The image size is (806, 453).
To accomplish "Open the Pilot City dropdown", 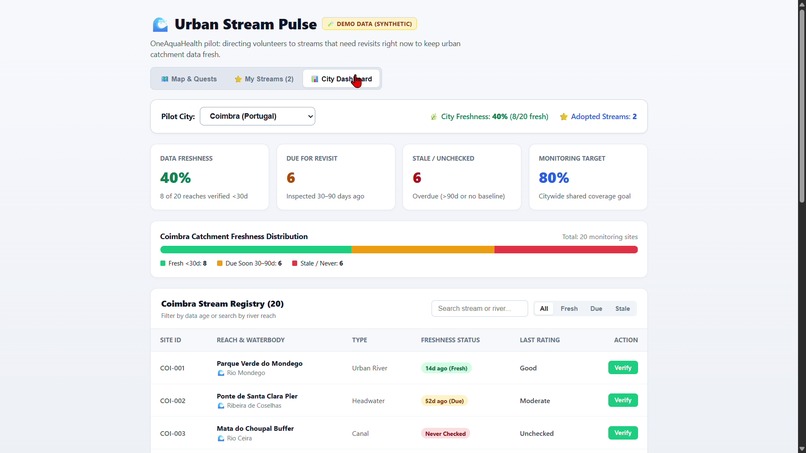I will (258, 116).
